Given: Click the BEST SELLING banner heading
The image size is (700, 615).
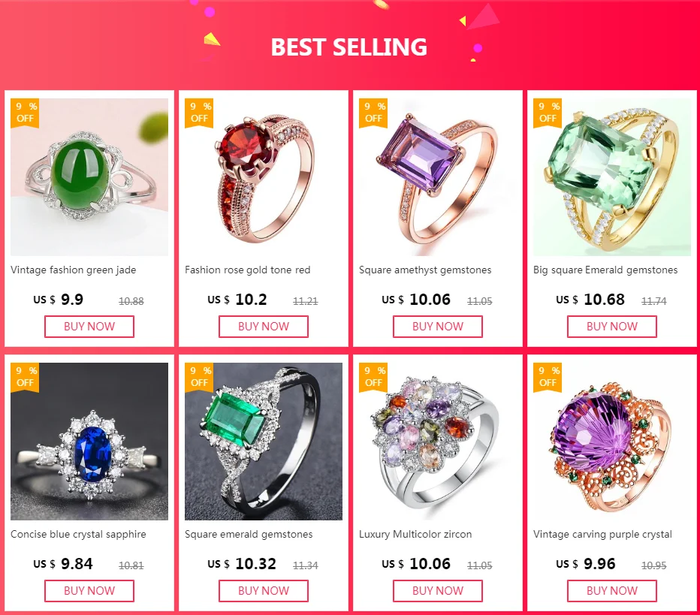Looking at the screenshot, I should [x=348, y=47].
